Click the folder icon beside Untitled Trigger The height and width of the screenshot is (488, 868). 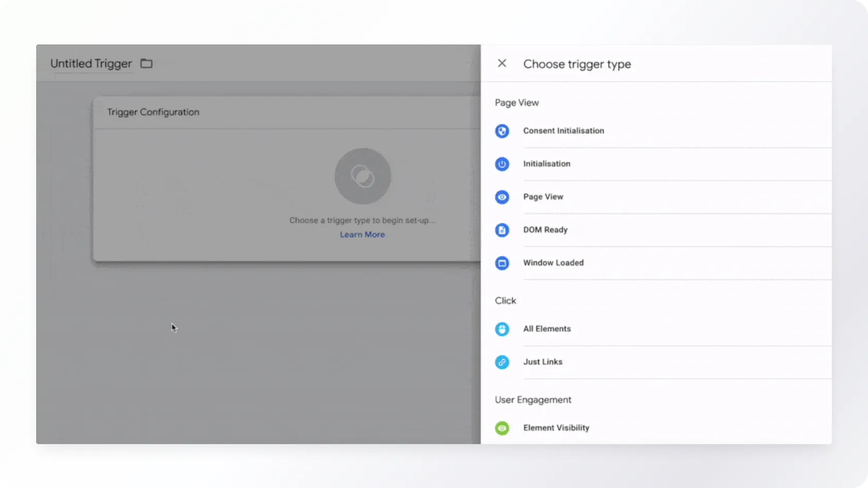tap(147, 64)
